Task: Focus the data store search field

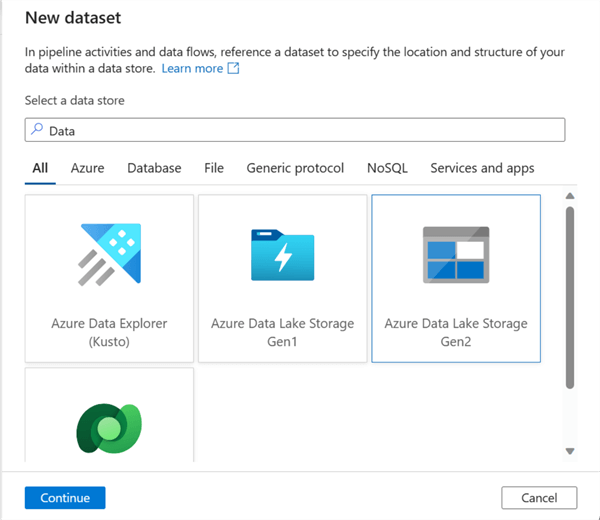Action: [x=295, y=130]
